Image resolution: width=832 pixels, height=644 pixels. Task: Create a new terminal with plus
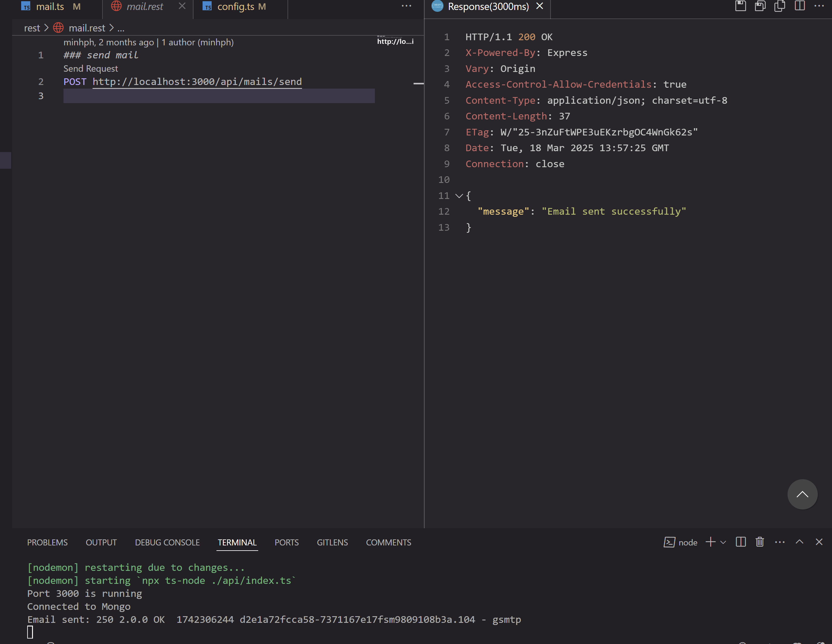tap(710, 542)
